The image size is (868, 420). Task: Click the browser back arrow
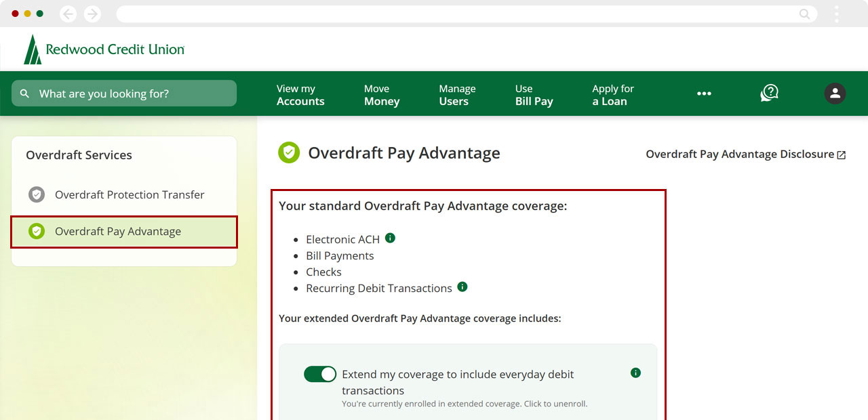tap(68, 14)
